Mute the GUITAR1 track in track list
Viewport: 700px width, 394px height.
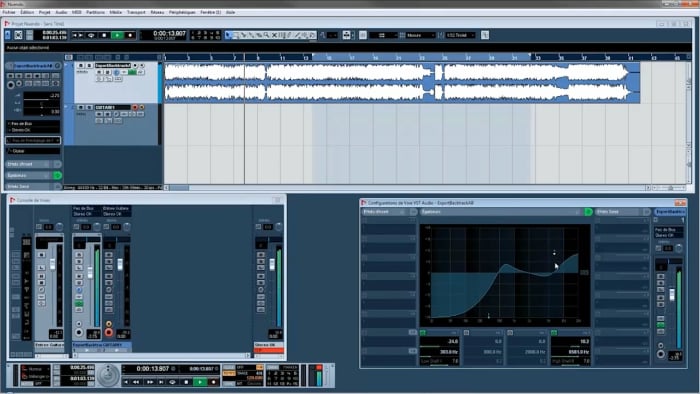81,108
